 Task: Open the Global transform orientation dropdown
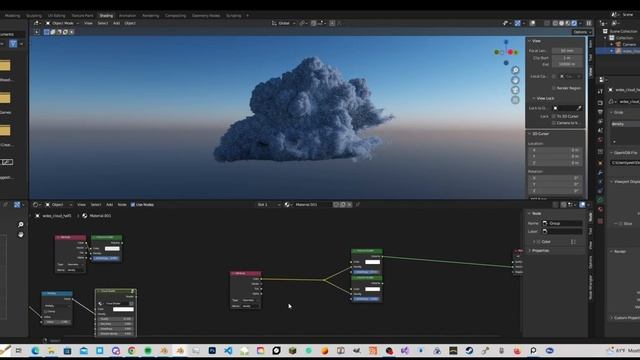coord(283,23)
